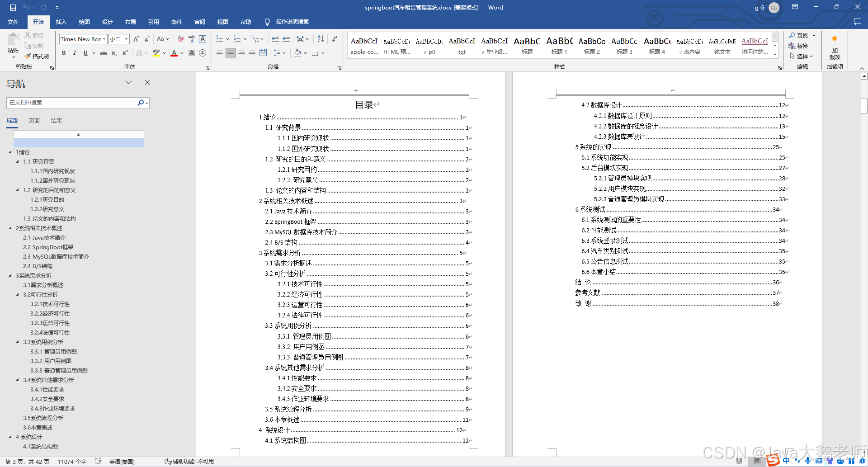Jump to 2.2 SpringBoot框架 in navigation pane
Viewport: 868px width, 467px height.
pyautogui.click(x=48, y=247)
